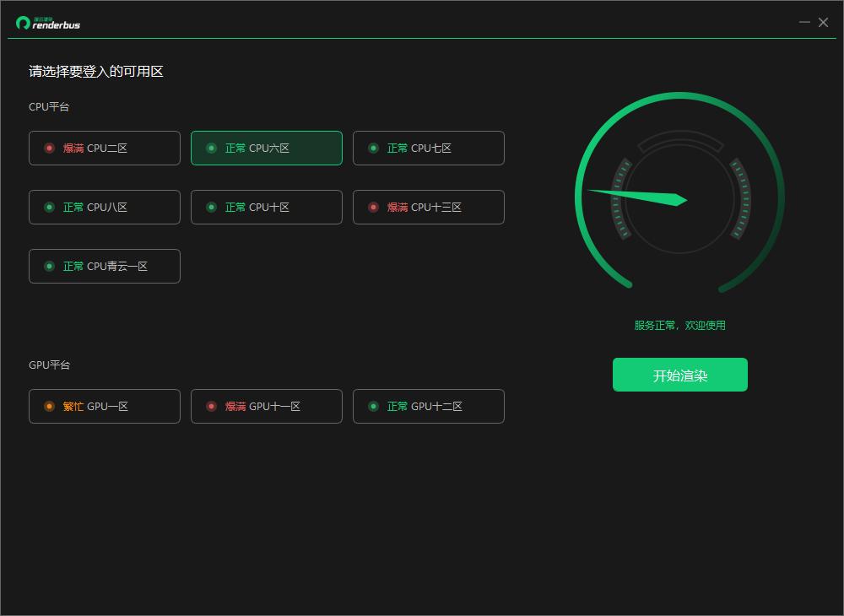Pick the 爆满 CPU二区 zone

pos(105,148)
